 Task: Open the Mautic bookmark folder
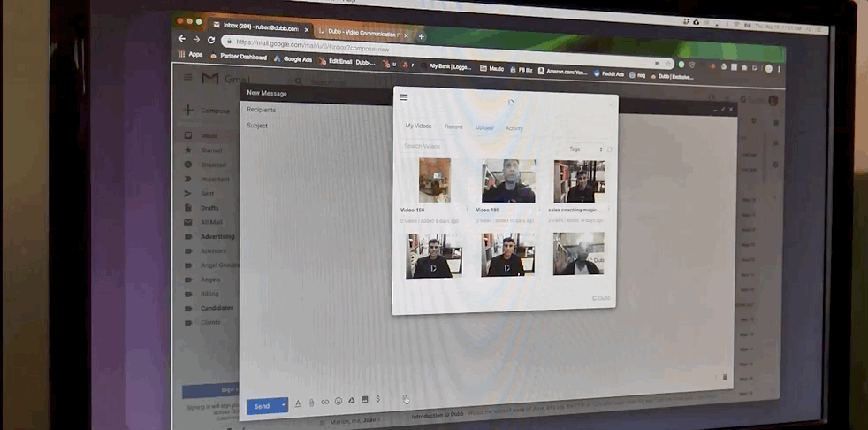[491, 69]
